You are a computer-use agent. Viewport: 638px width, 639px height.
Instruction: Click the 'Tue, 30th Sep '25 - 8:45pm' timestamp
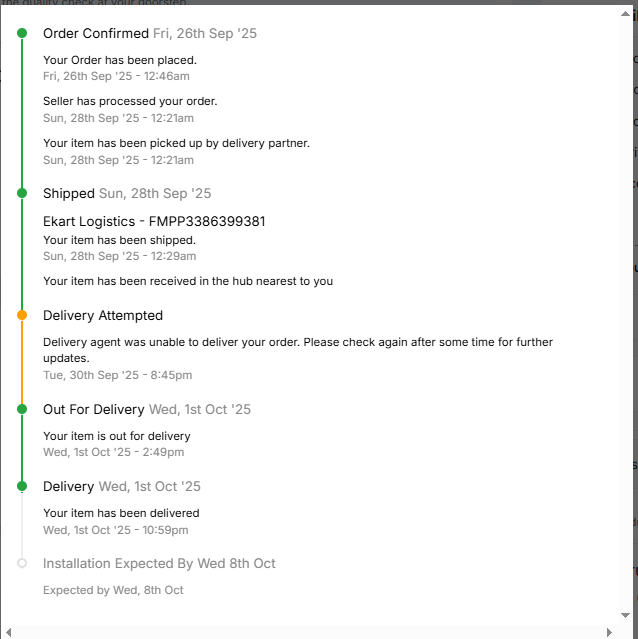[x=117, y=375]
